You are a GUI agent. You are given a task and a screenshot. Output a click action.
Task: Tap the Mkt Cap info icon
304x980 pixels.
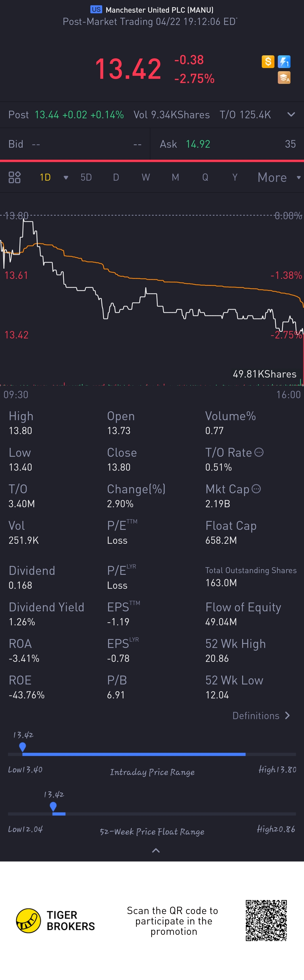[x=256, y=489]
